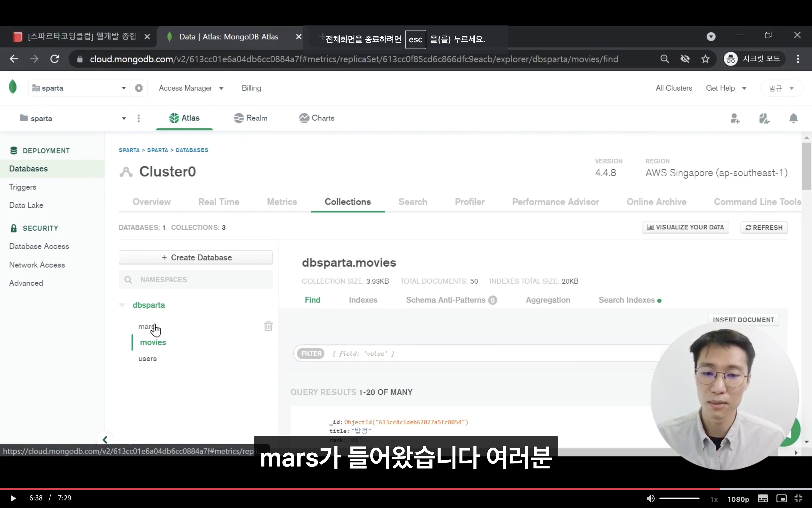
Task: Switch to the Realm tab
Action: [250, 118]
